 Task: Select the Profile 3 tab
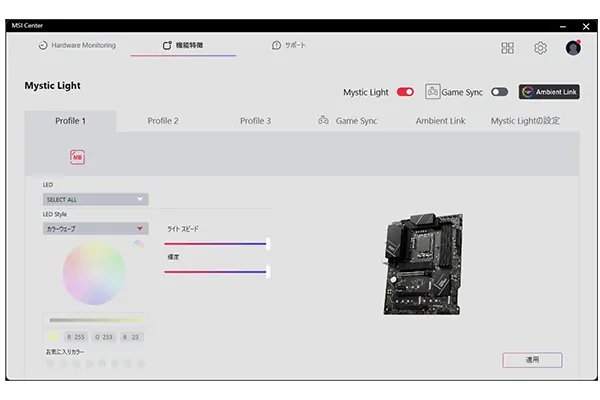(255, 121)
